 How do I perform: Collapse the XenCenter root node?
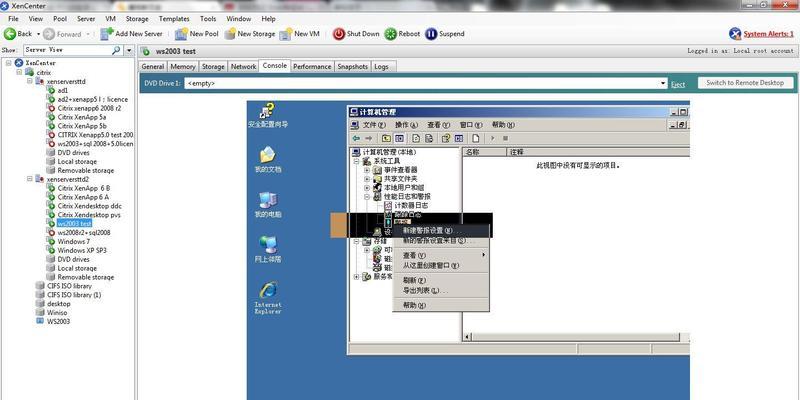[8, 63]
